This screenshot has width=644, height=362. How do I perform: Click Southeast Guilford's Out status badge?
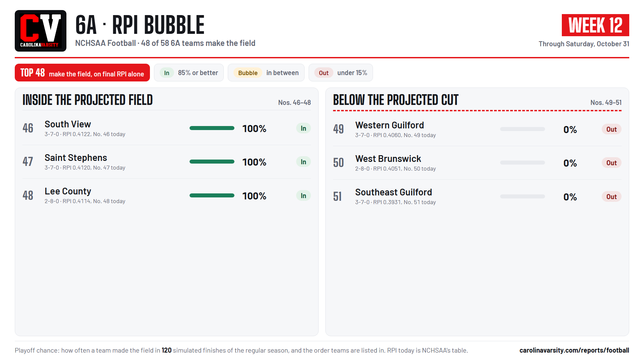click(x=611, y=197)
